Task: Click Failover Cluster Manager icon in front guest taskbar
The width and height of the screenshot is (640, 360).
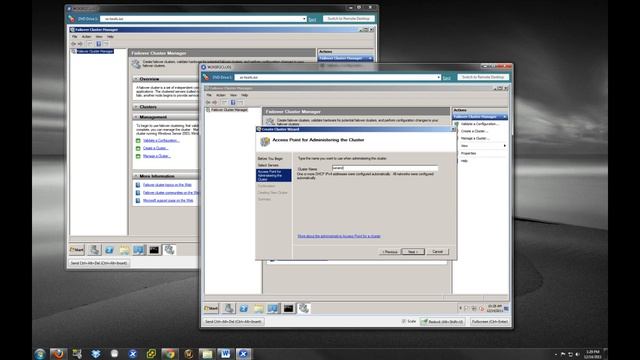Action: (x=304, y=309)
